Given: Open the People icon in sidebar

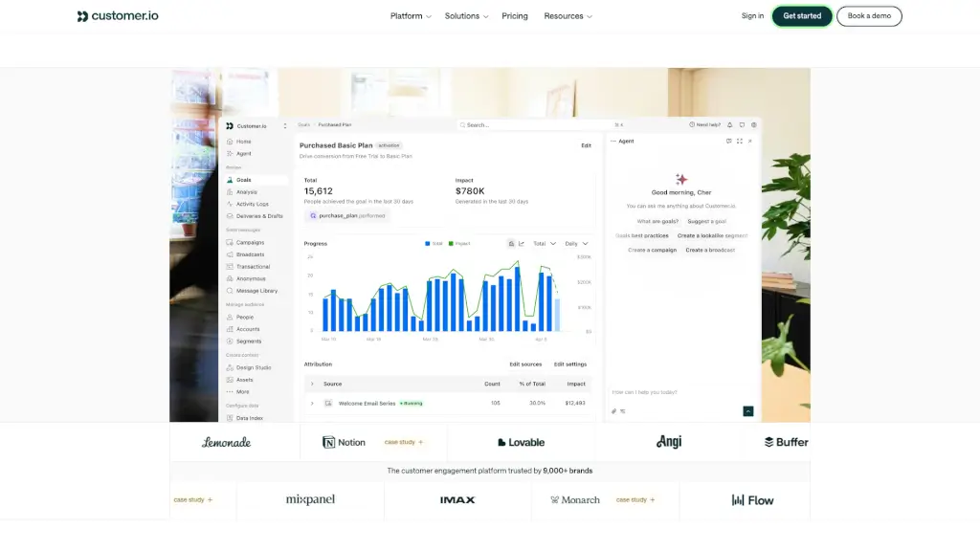Looking at the screenshot, I should point(230,318).
